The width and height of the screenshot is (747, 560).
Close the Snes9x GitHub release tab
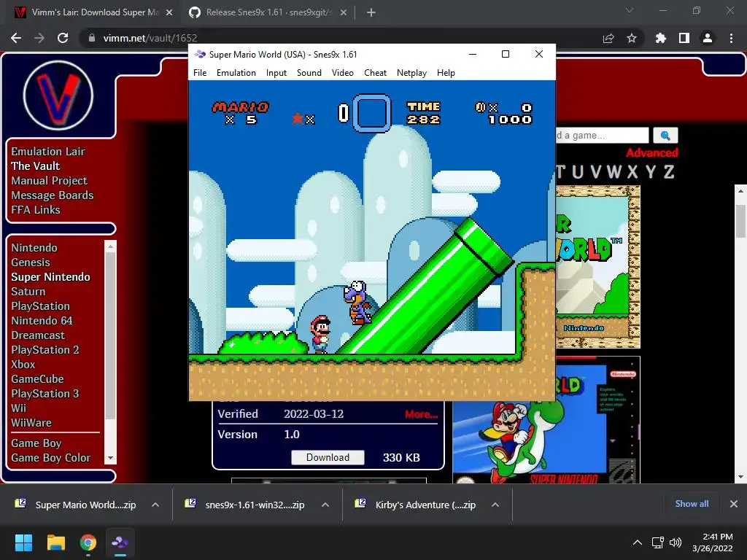[344, 13]
